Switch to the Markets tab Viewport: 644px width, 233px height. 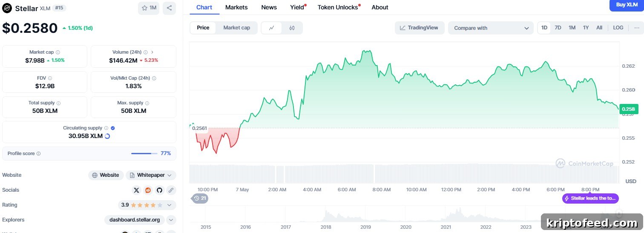coord(236,7)
